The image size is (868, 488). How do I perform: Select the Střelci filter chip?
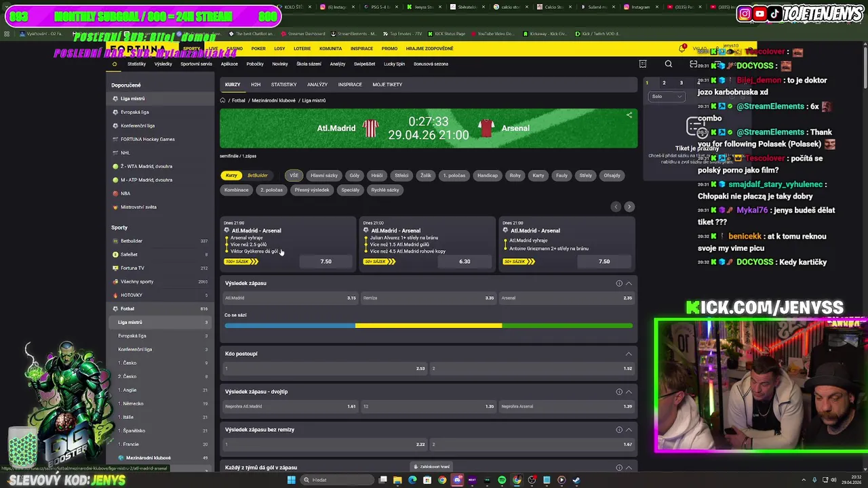point(401,176)
